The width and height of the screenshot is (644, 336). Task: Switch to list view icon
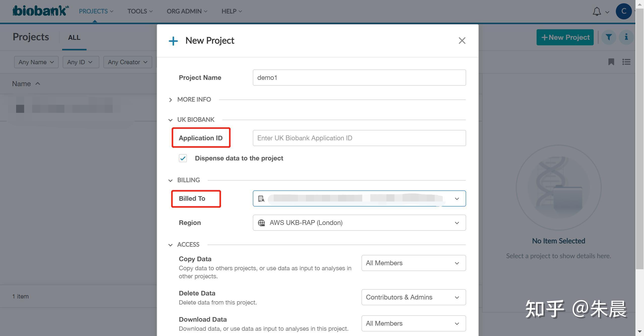click(x=626, y=62)
